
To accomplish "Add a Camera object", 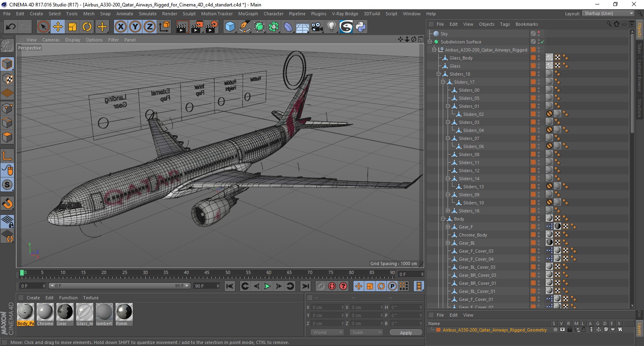I will (x=317, y=27).
